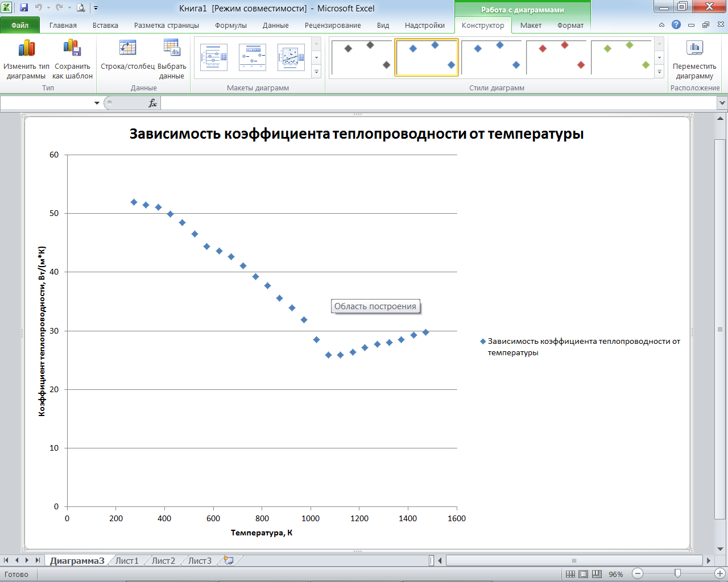Click the Save icon in quick access toolbar
Image resolution: width=728 pixels, height=582 pixels.
click(24, 8)
